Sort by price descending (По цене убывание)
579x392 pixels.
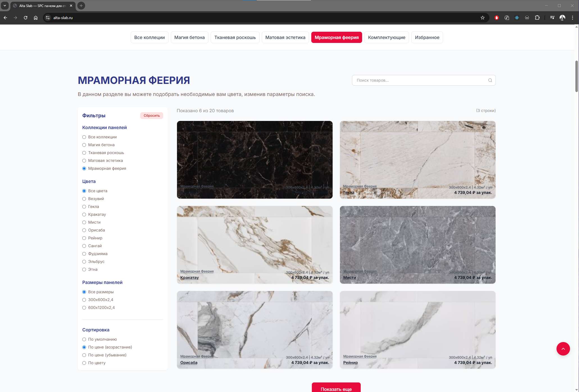(x=84, y=355)
